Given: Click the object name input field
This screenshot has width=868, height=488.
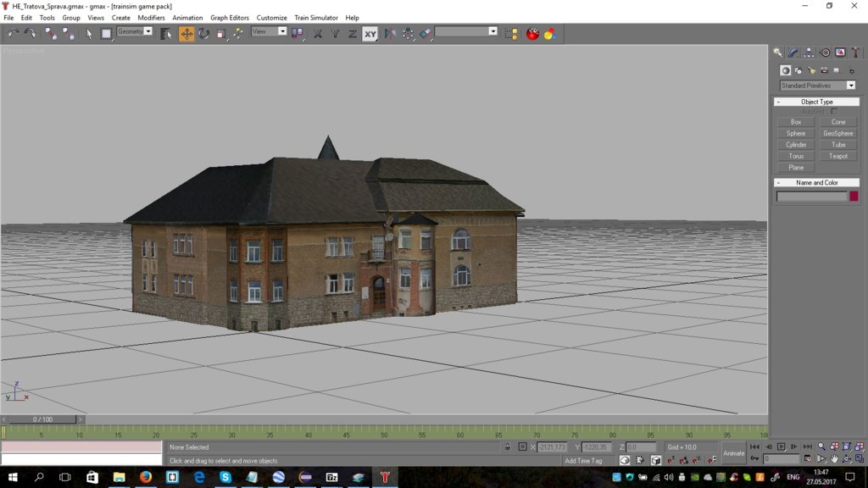Looking at the screenshot, I should click(811, 197).
